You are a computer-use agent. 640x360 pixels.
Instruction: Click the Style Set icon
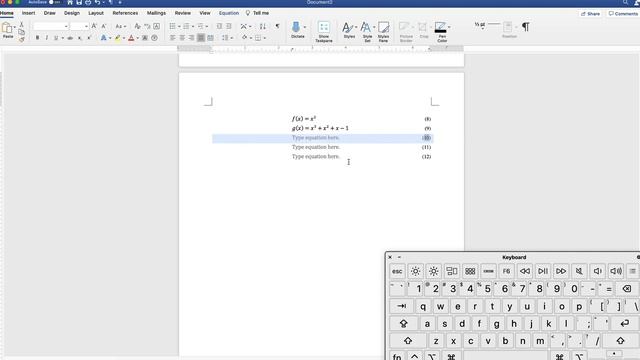[366, 27]
